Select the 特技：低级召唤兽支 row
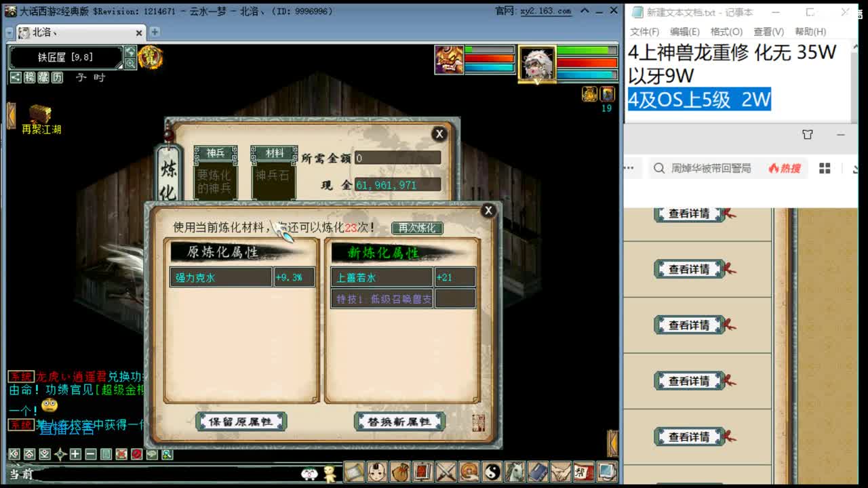 pyautogui.click(x=403, y=298)
